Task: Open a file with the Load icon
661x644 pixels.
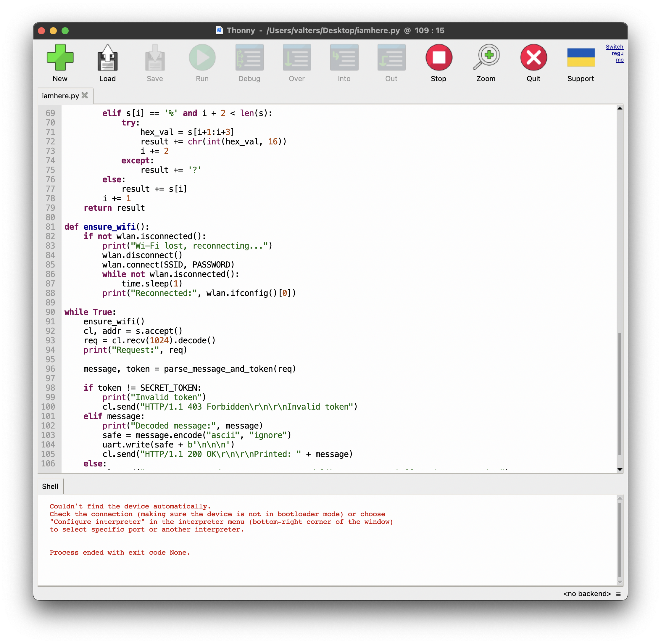Action: point(107,58)
